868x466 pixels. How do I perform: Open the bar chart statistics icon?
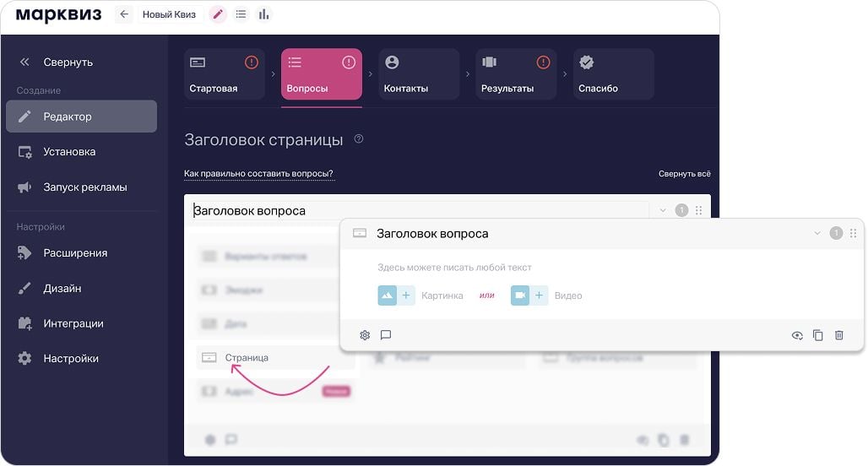click(x=264, y=14)
